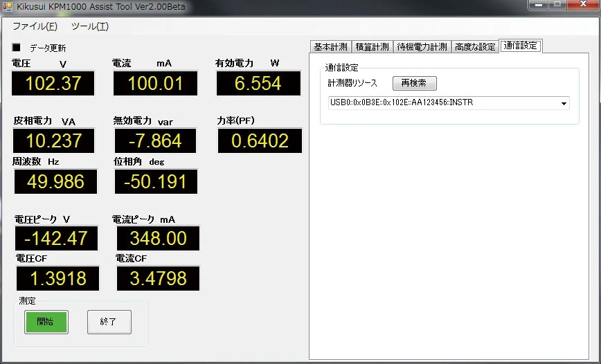
Task: Click the 電流ピーク mA label
Action: pyautogui.click(x=144, y=219)
